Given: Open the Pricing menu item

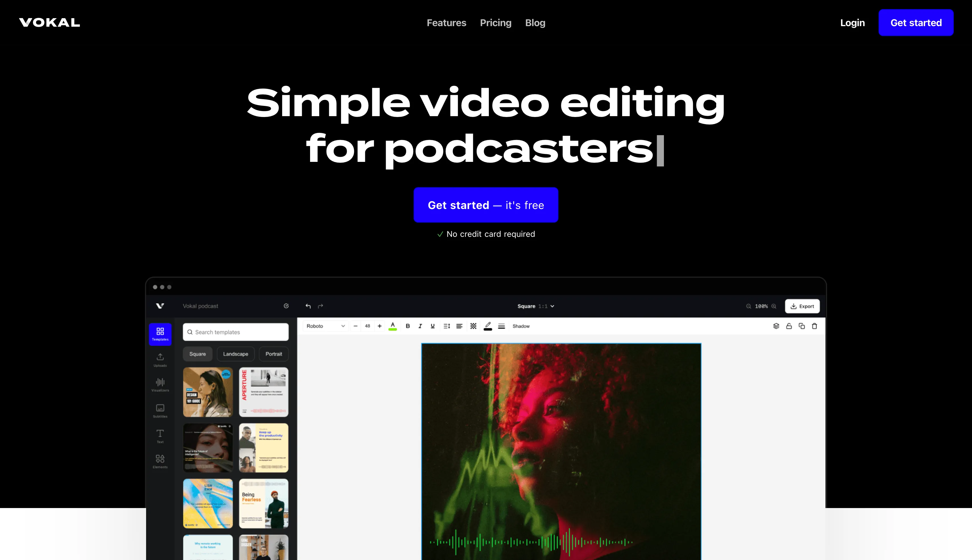Looking at the screenshot, I should (x=495, y=23).
